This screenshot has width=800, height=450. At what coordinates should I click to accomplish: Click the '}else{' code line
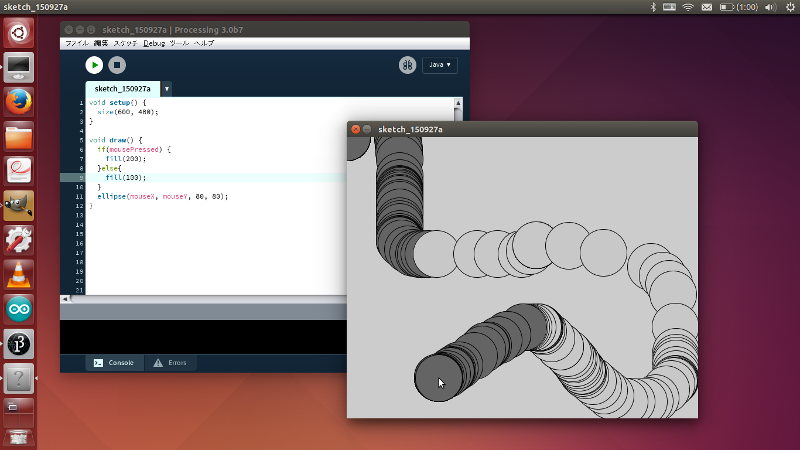coord(109,168)
